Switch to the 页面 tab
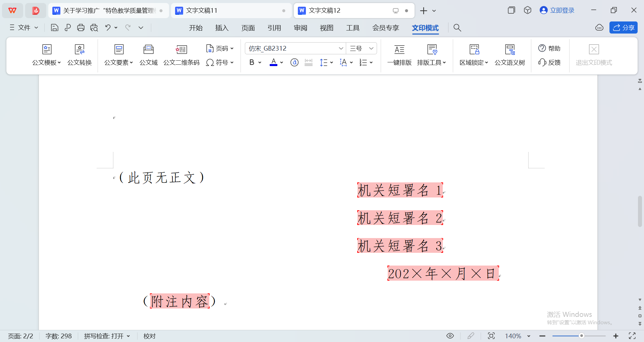 point(248,28)
